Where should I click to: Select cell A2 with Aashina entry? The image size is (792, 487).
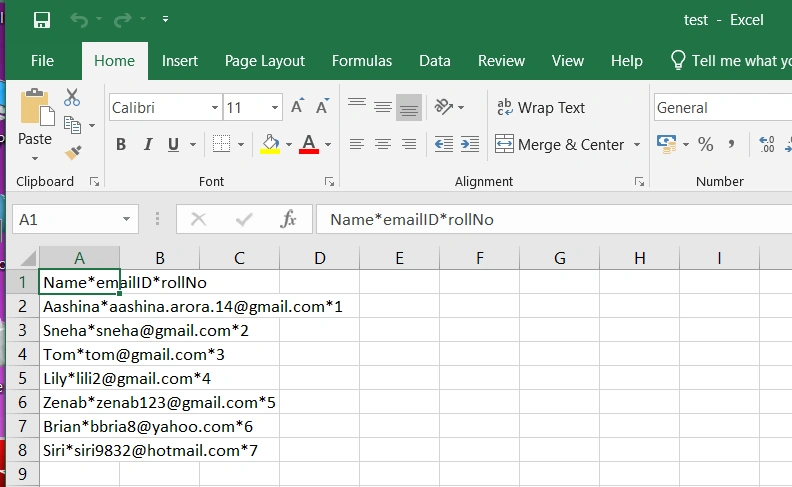pyautogui.click(x=79, y=306)
